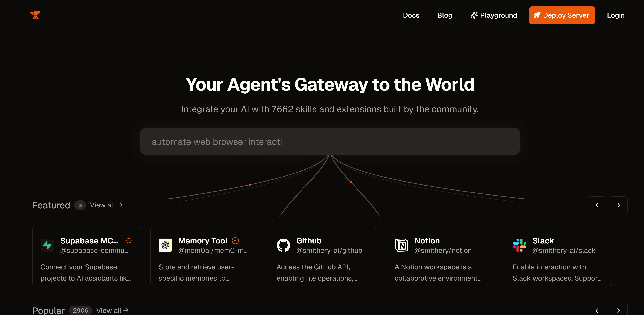This screenshot has height=315, width=644.
Task: Click the Playground sparkle icon
Action: (474, 15)
